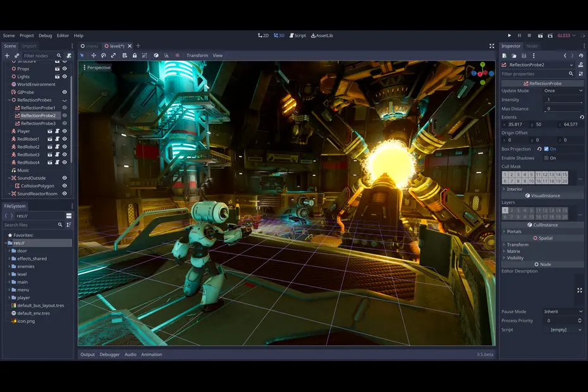
Task: Switch to the Import dock tab
Action: click(29, 46)
